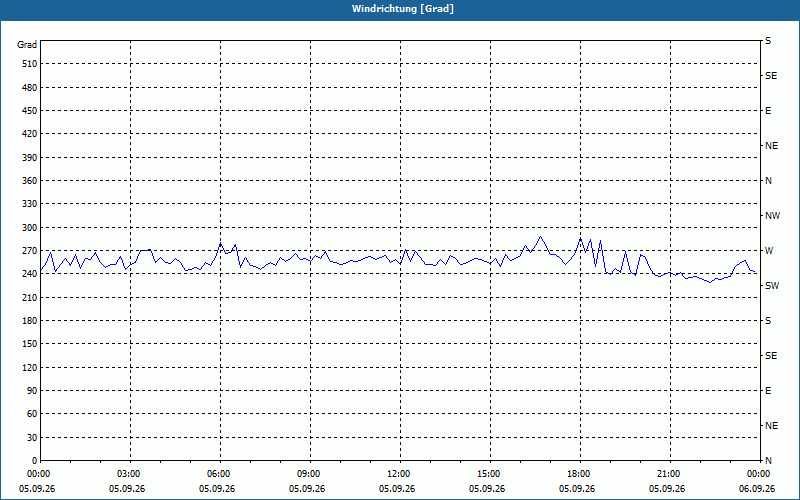Click the "Grad" unit label on the left axis
This screenshot has height=500, width=800.
[27, 45]
